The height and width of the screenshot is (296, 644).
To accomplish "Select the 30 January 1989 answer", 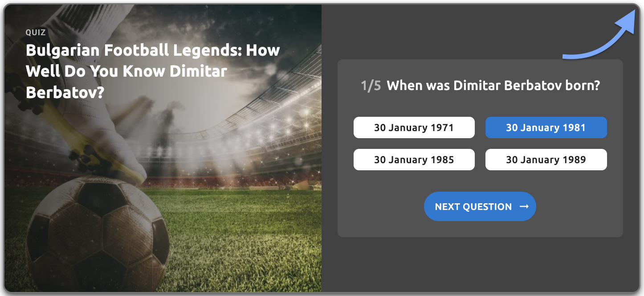I will [x=546, y=160].
